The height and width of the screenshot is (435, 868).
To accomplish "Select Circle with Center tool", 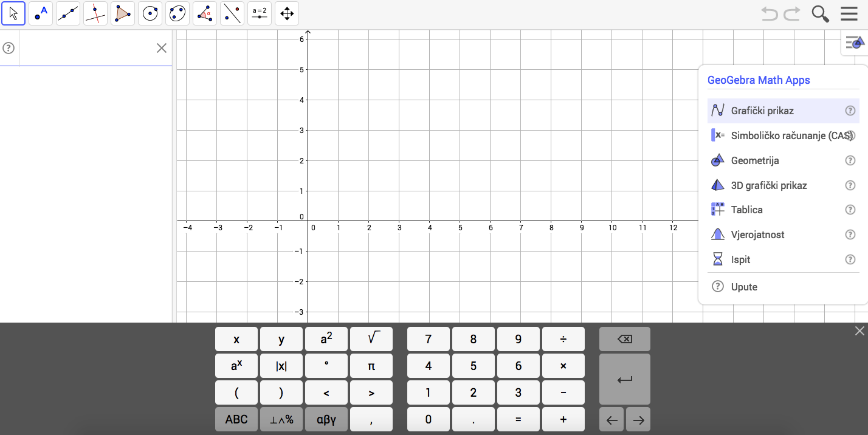I will click(150, 13).
